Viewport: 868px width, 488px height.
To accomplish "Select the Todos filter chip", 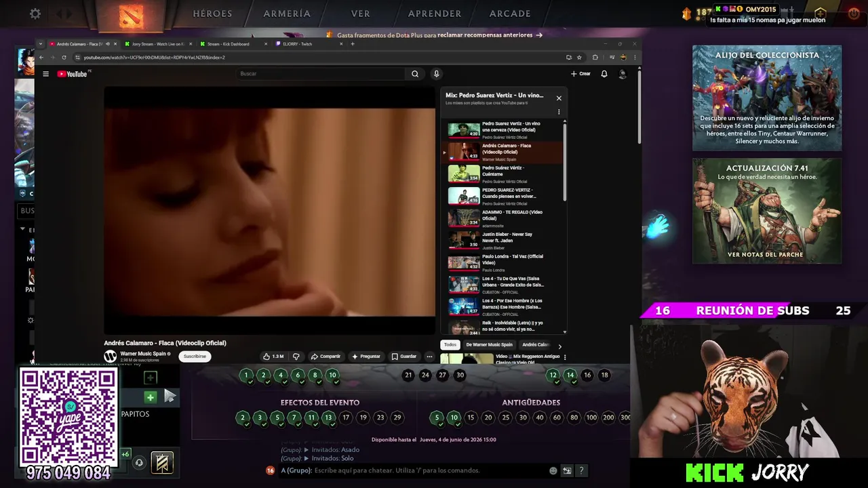I will coord(450,344).
